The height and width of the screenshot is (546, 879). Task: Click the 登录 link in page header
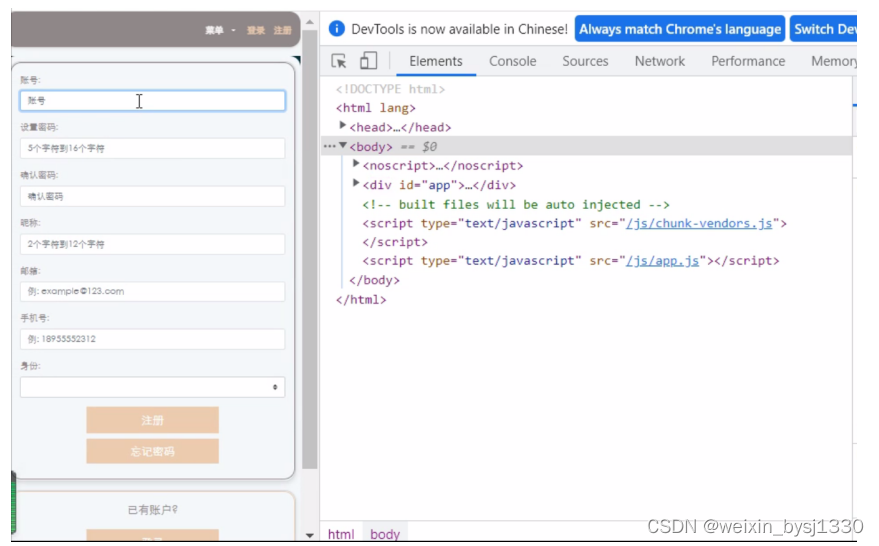(x=256, y=30)
